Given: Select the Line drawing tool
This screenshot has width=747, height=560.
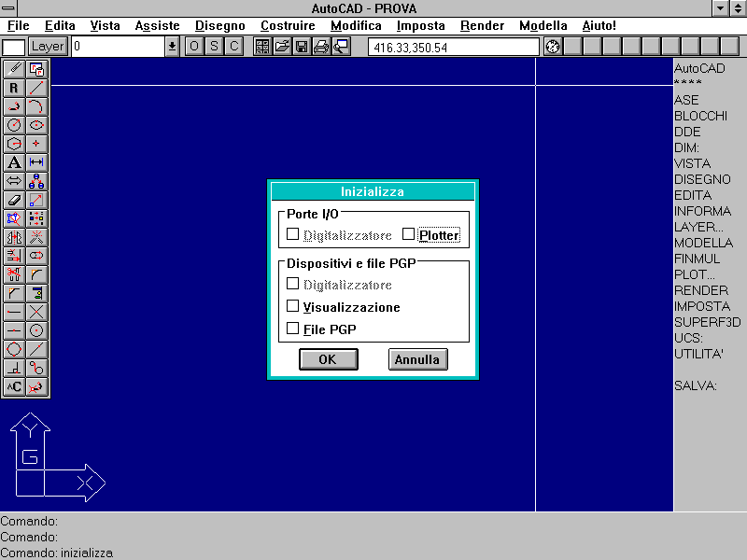Looking at the screenshot, I should coord(36,88).
